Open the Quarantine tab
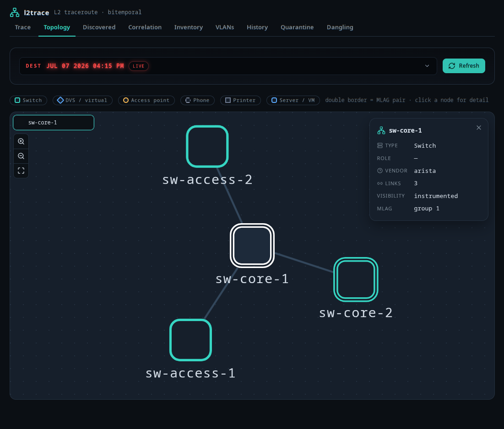 tap(297, 27)
